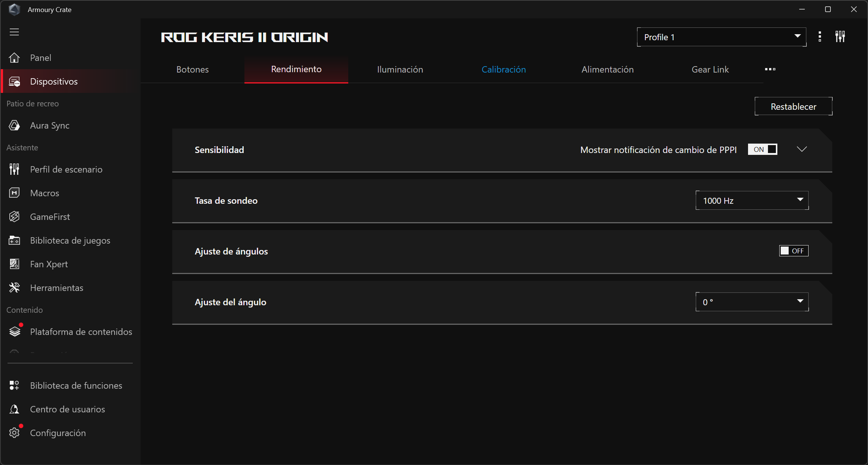Click the Plataforma de contenidos layers icon
This screenshot has height=465, width=868.
pyautogui.click(x=15, y=331)
